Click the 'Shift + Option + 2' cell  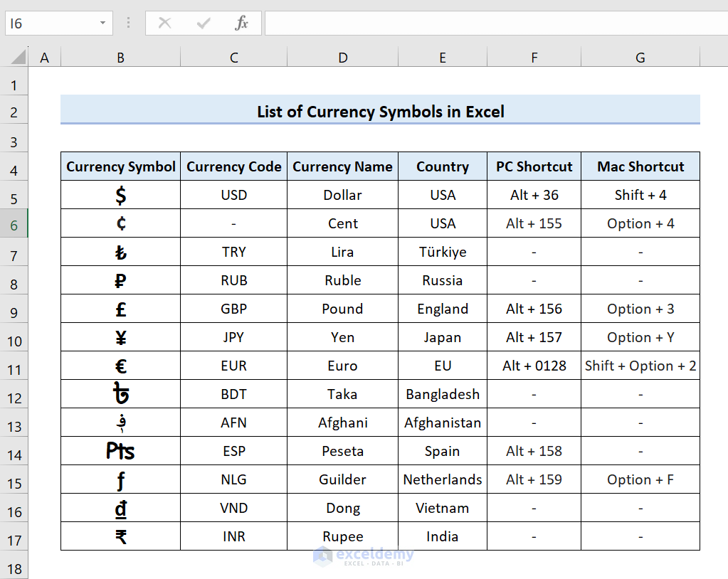(x=640, y=366)
